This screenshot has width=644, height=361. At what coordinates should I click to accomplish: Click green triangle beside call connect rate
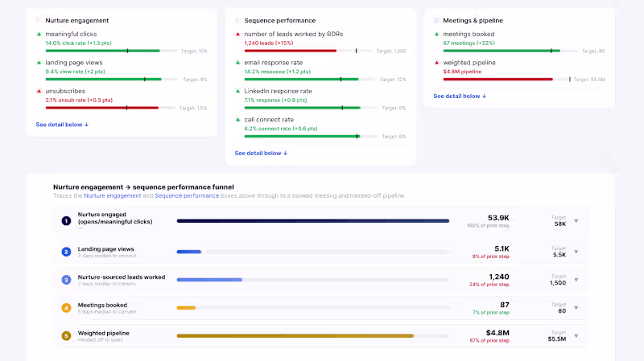(x=237, y=120)
